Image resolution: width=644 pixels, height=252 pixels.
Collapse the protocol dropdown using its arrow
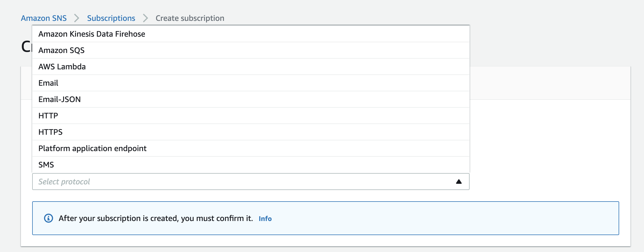[x=459, y=182]
